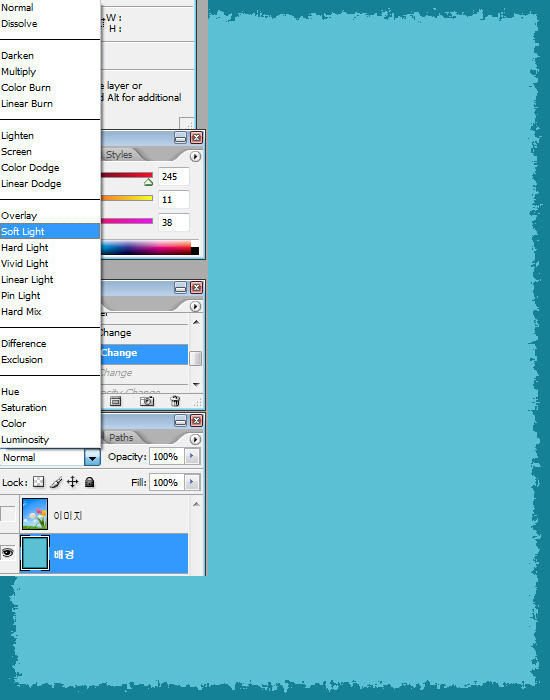Click the magenta color slider bar
550x700 pixels.
127,221
